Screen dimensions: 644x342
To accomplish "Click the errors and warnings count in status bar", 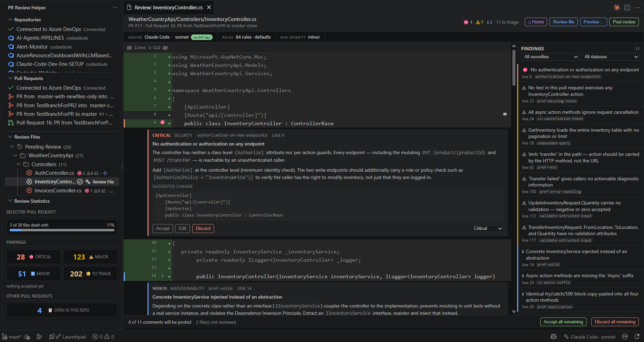I will click(x=103, y=337).
